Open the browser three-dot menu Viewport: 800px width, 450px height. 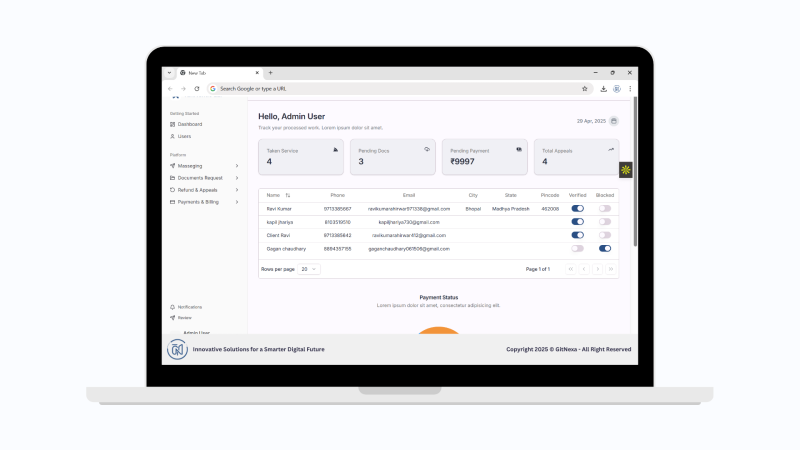click(x=630, y=88)
